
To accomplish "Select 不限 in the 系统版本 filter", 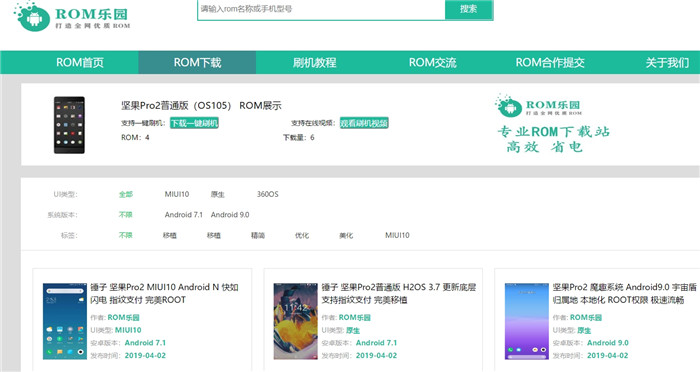I will (126, 215).
